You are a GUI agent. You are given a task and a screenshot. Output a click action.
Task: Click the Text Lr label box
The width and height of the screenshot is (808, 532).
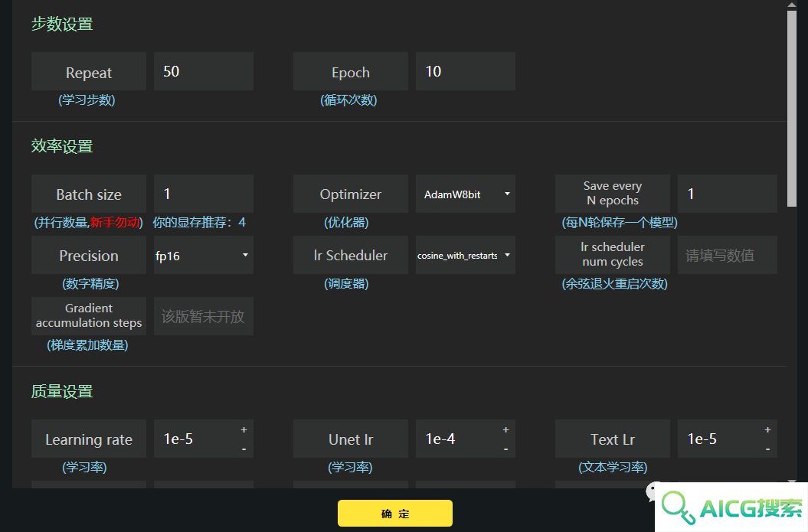(612, 439)
